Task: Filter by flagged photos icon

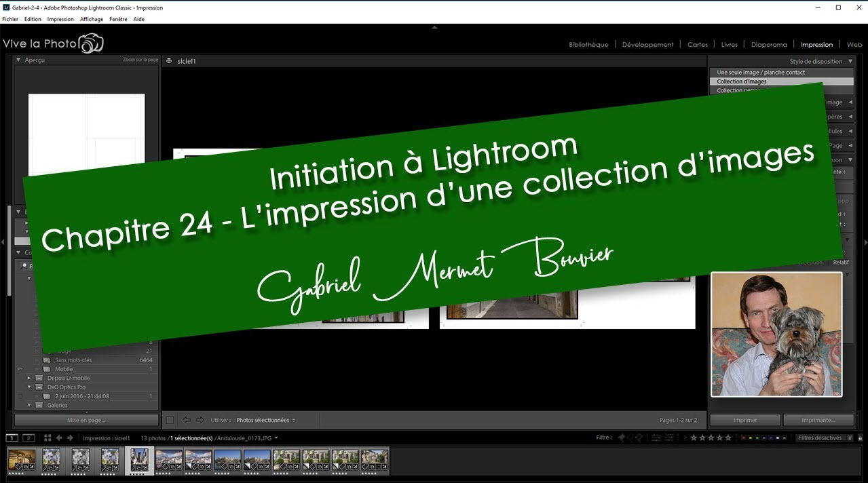Action: [x=620, y=438]
